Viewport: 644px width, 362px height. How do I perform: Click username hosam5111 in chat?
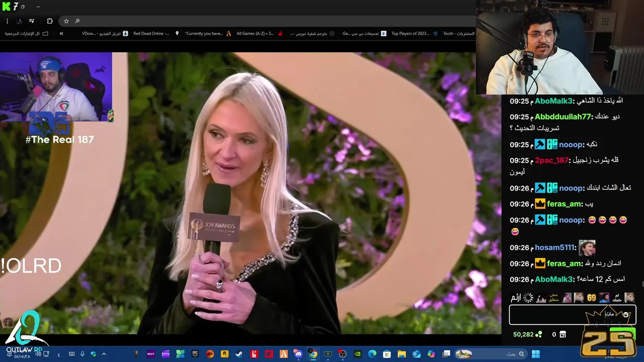[x=554, y=248]
